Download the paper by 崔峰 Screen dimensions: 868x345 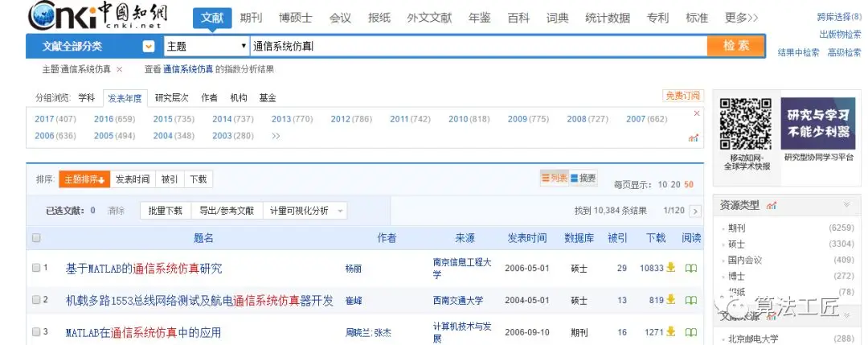click(x=670, y=300)
